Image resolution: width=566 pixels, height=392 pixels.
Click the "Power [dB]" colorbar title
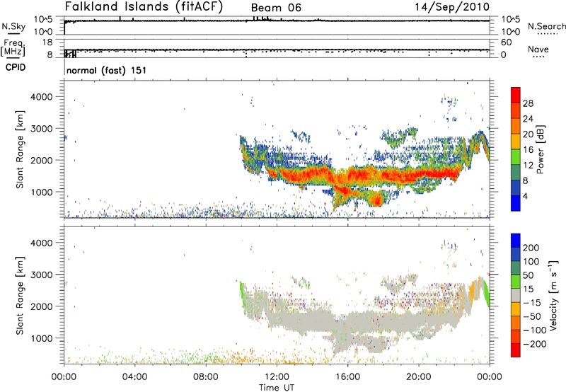(x=540, y=149)
